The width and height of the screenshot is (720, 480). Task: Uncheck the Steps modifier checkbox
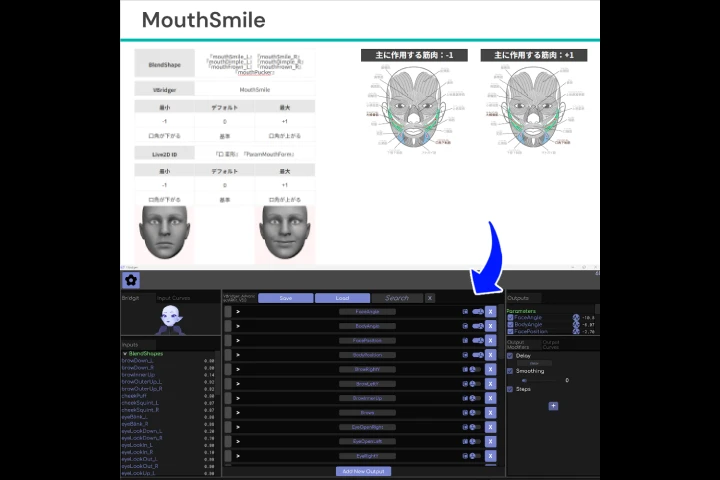(510, 389)
